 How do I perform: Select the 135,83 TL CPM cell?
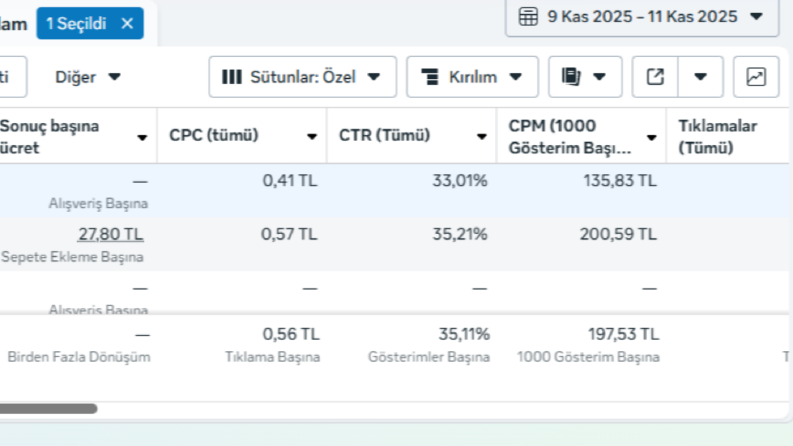620,181
